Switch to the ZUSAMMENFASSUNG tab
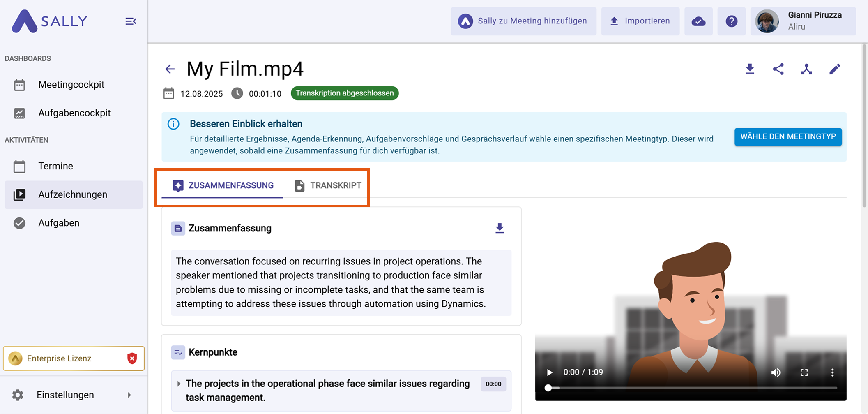 [223, 186]
